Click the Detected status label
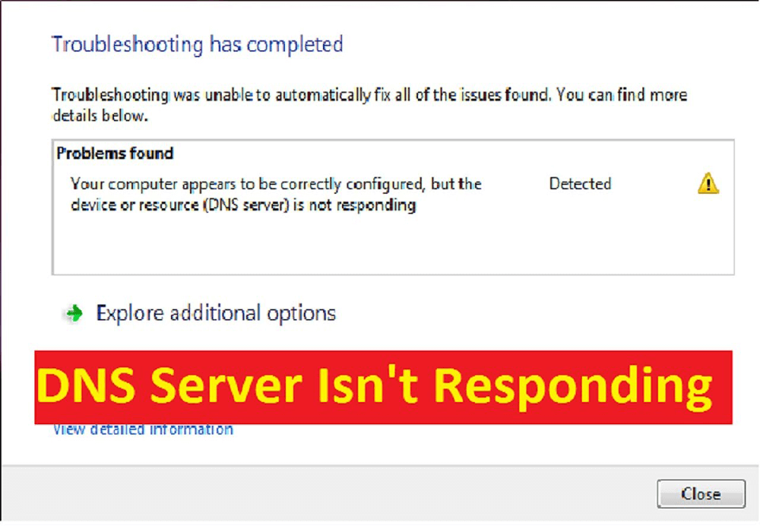The image size is (760, 532). tap(580, 183)
